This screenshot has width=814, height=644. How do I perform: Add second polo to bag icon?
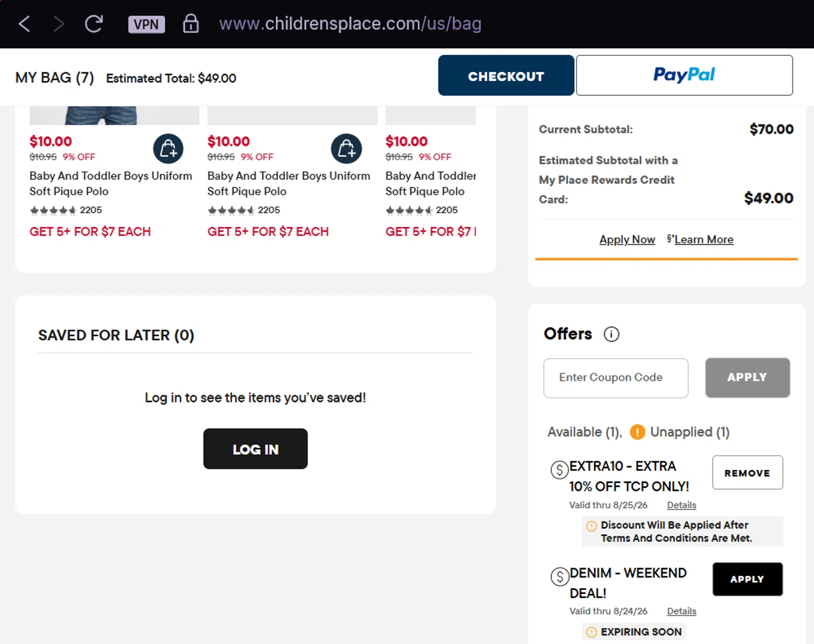click(346, 149)
